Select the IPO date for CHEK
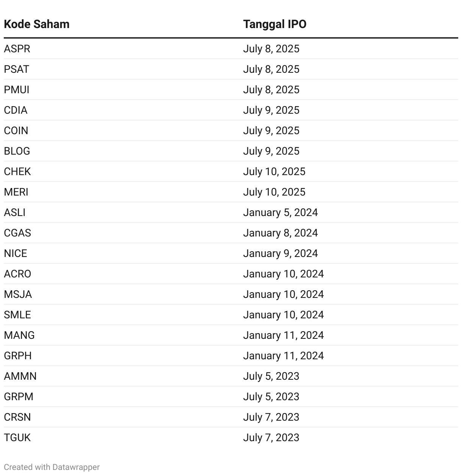The image size is (462, 476). click(274, 172)
